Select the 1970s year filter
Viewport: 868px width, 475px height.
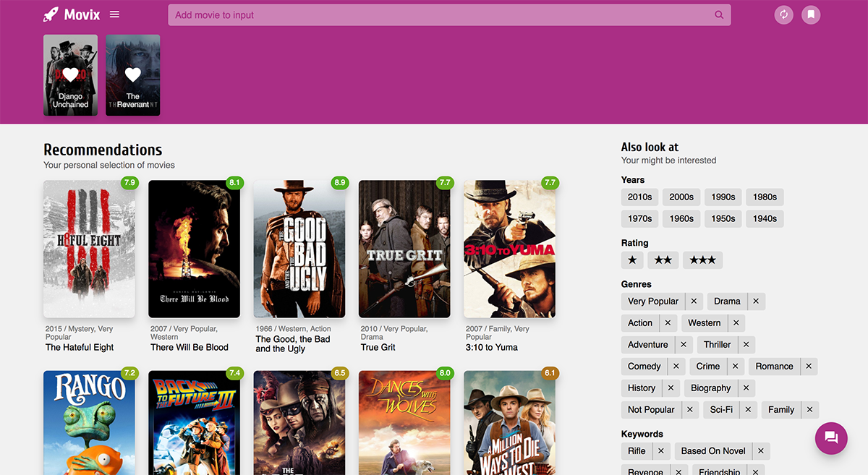tap(640, 218)
